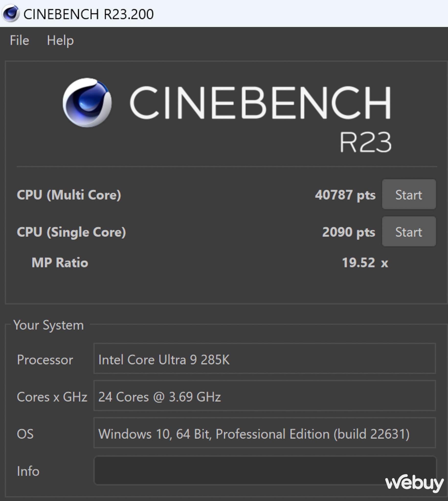
Task: Click the OS field showing Windows 10
Action: click(x=265, y=433)
